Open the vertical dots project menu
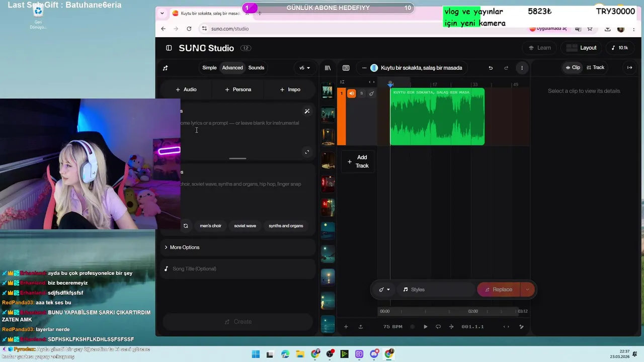 pyautogui.click(x=522, y=68)
